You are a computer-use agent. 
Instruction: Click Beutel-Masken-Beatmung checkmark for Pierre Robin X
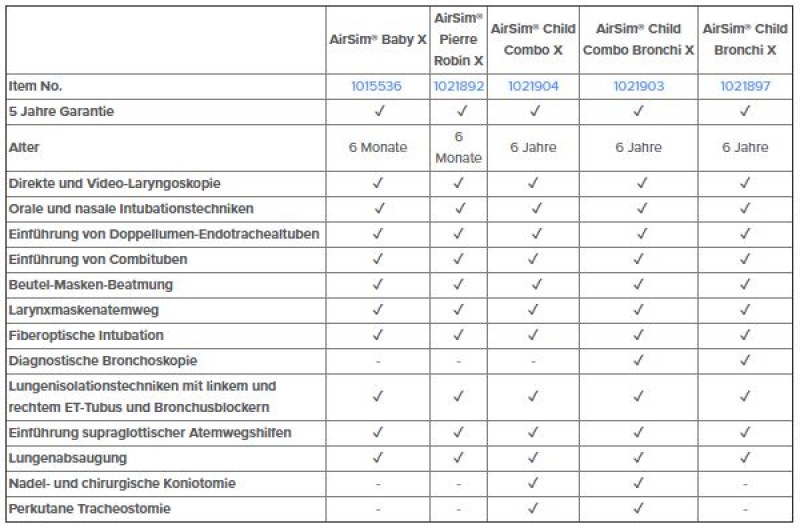tap(459, 285)
